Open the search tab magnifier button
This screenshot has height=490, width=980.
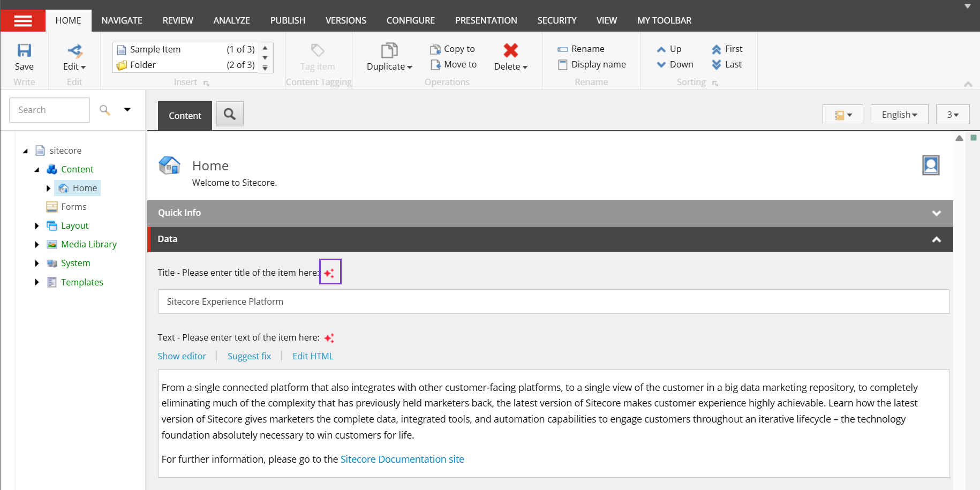230,114
